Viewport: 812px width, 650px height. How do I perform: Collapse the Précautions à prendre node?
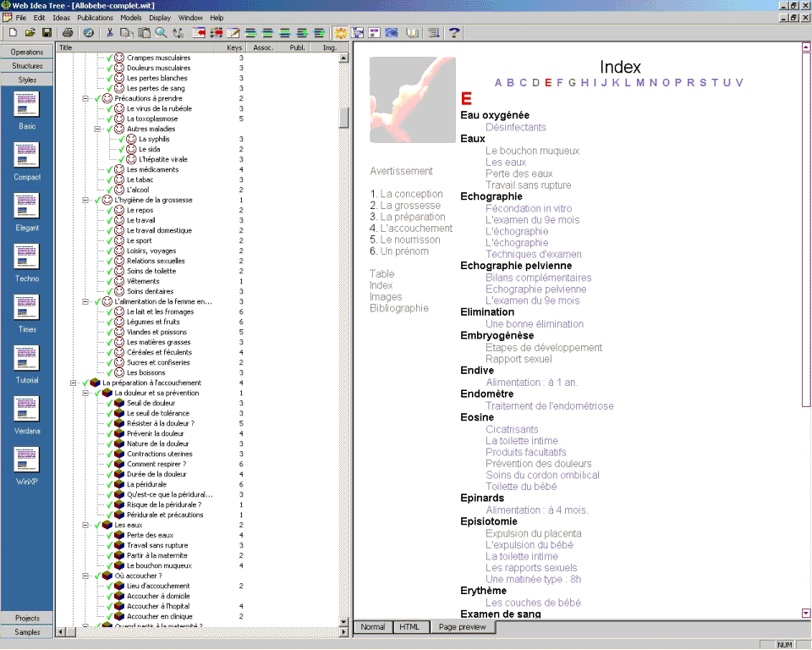coord(85,99)
